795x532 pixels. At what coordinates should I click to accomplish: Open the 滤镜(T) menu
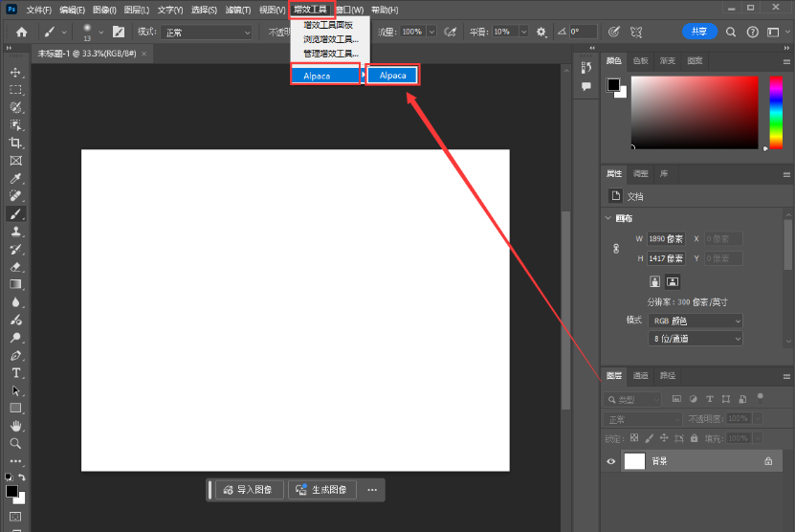pos(238,10)
